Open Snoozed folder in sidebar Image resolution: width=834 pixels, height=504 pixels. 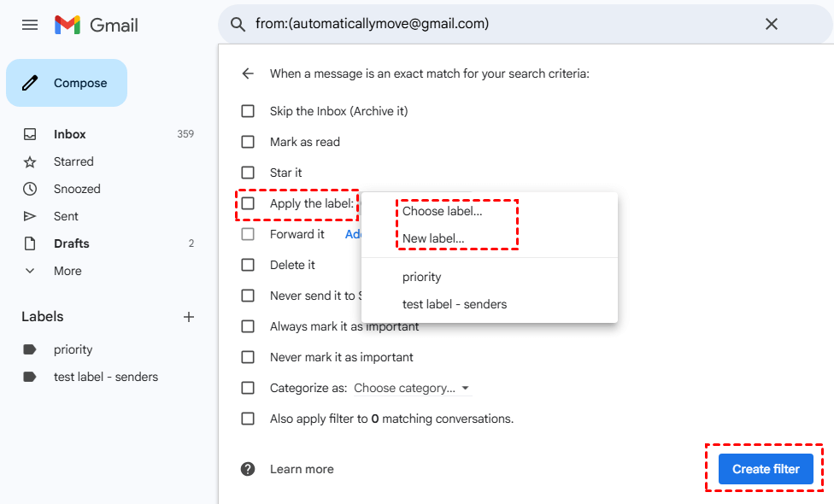tap(77, 189)
